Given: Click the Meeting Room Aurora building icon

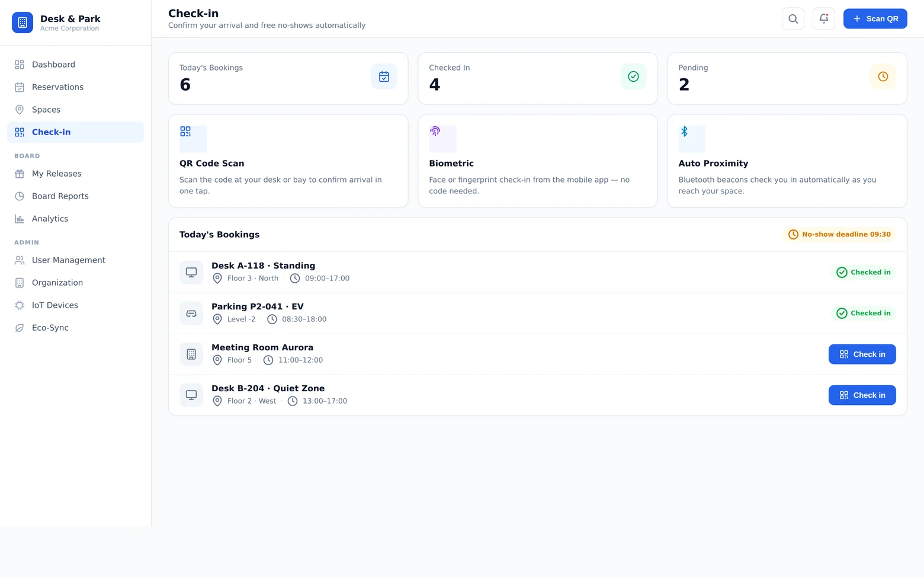Looking at the screenshot, I should pyautogui.click(x=191, y=354).
